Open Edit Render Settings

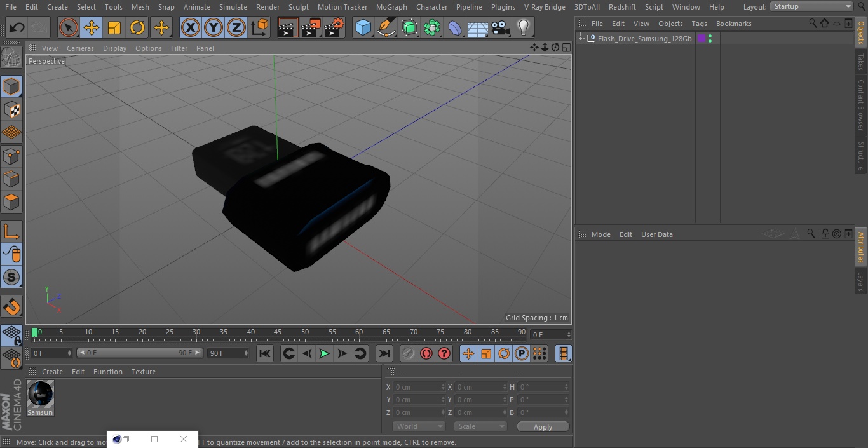tap(334, 27)
